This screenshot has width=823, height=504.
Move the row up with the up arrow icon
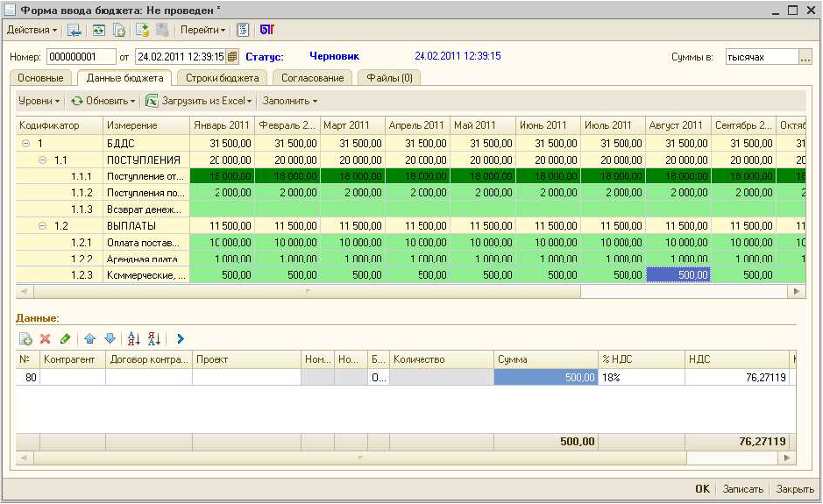coord(89,338)
